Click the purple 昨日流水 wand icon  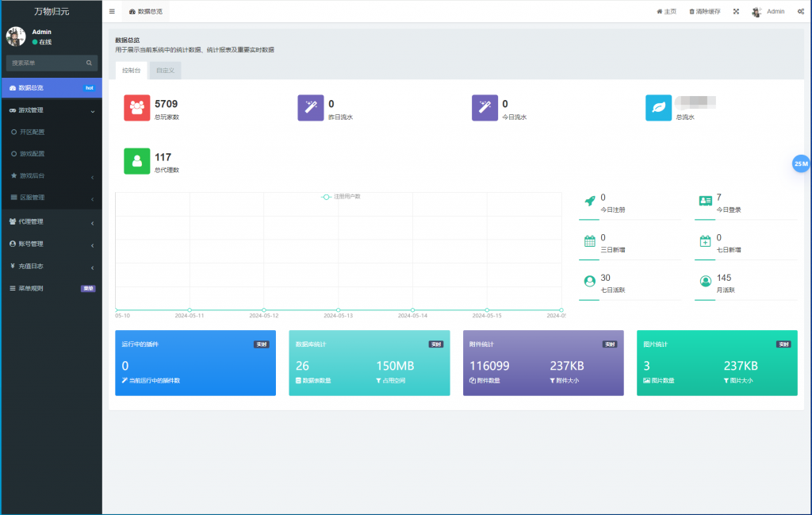tap(311, 108)
